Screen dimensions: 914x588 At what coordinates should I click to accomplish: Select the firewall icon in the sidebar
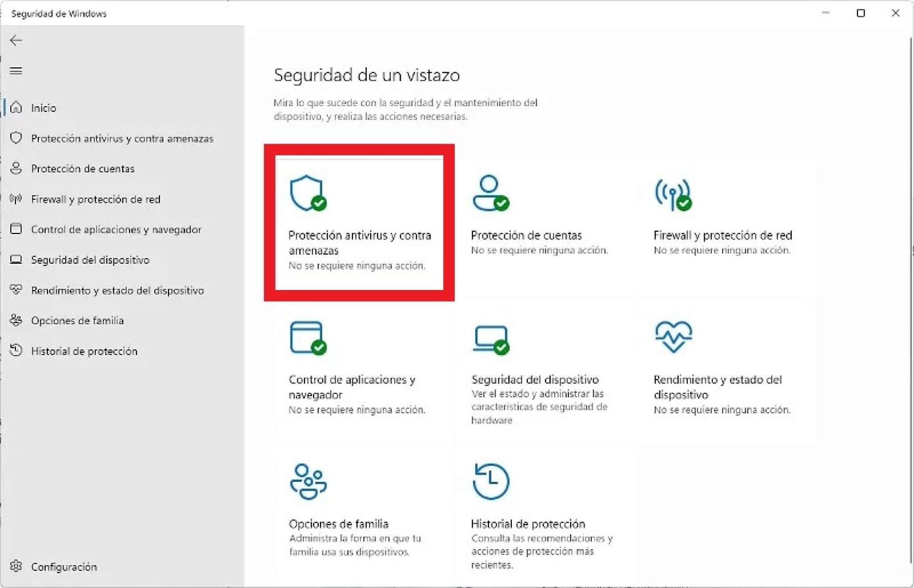click(x=17, y=199)
